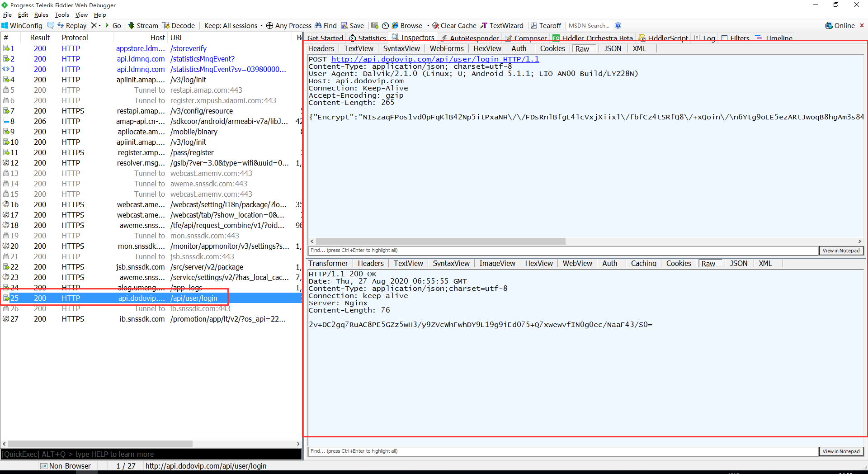Open the Remove sessions dropdown arrow
Viewport: 868px width, 474px height.
[x=99, y=26]
